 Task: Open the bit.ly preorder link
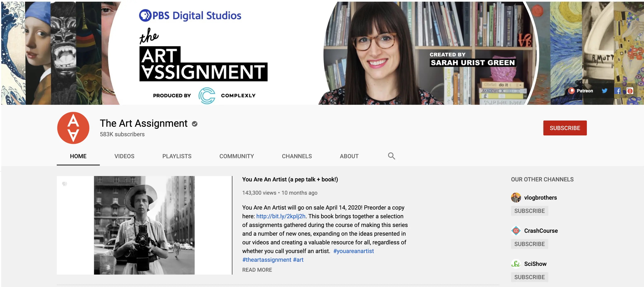tap(281, 216)
